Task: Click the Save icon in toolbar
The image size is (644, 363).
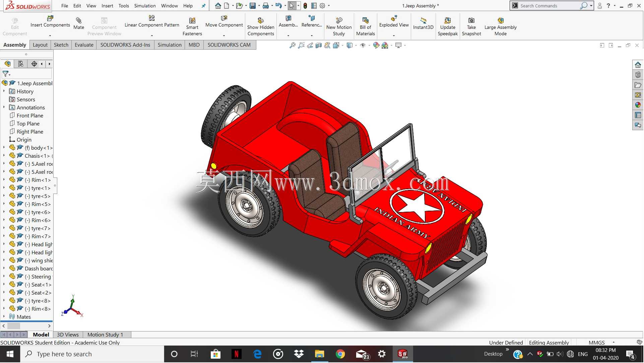Action: [x=253, y=6]
